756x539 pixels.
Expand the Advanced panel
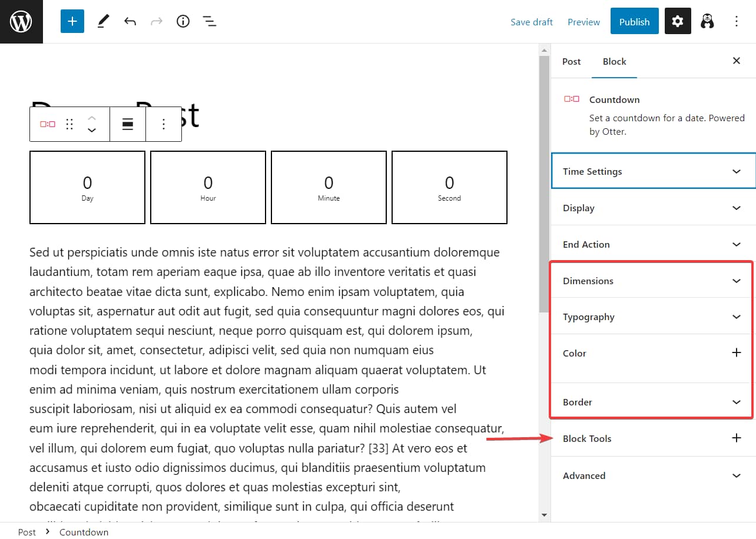tap(654, 475)
